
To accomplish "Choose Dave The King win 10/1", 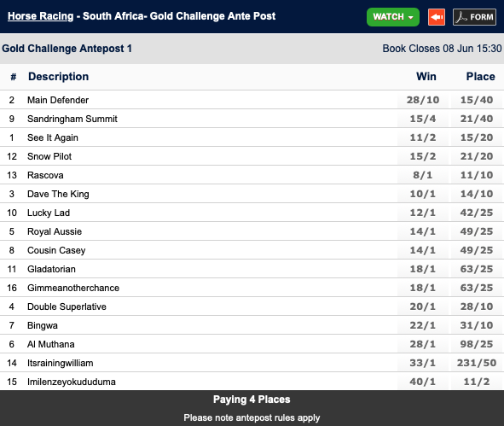I will pos(423,194).
